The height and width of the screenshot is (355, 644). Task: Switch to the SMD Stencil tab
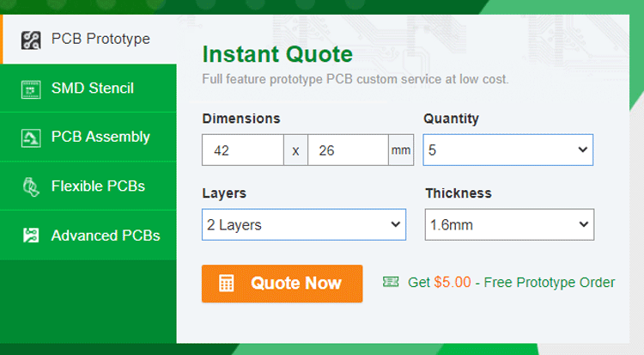(x=93, y=89)
